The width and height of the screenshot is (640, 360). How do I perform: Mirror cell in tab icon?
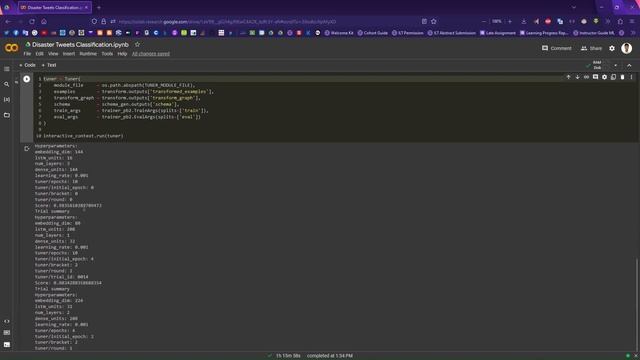pos(613,77)
